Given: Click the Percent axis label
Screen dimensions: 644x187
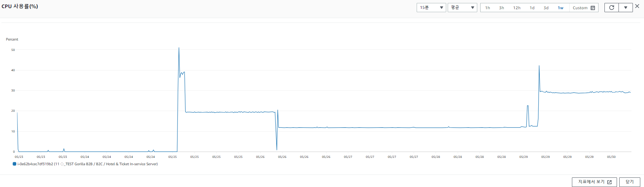Looking at the screenshot, I should (x=12, y=39).
